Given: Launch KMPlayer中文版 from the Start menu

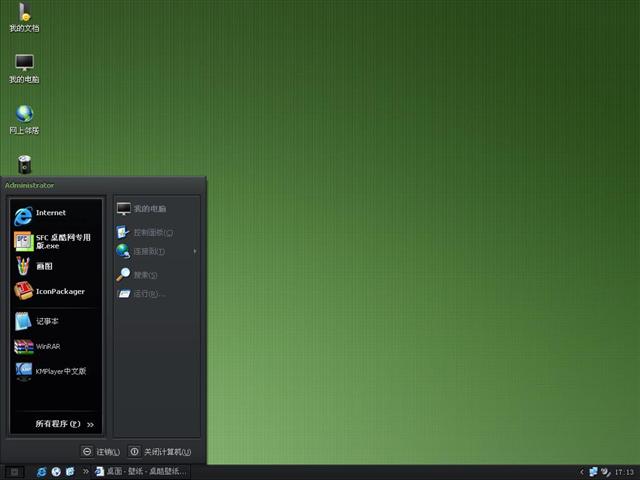Looking at the screenshot, I should point(55,371).
